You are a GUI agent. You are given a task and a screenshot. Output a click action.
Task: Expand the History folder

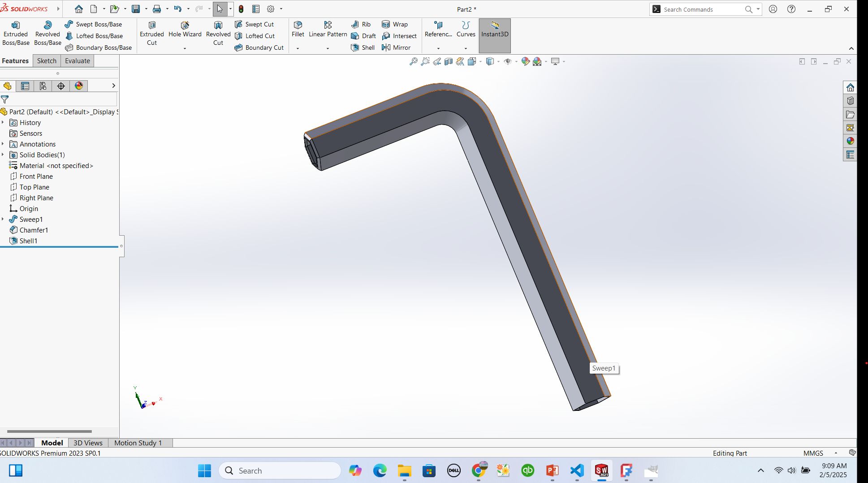coord(3,123)
